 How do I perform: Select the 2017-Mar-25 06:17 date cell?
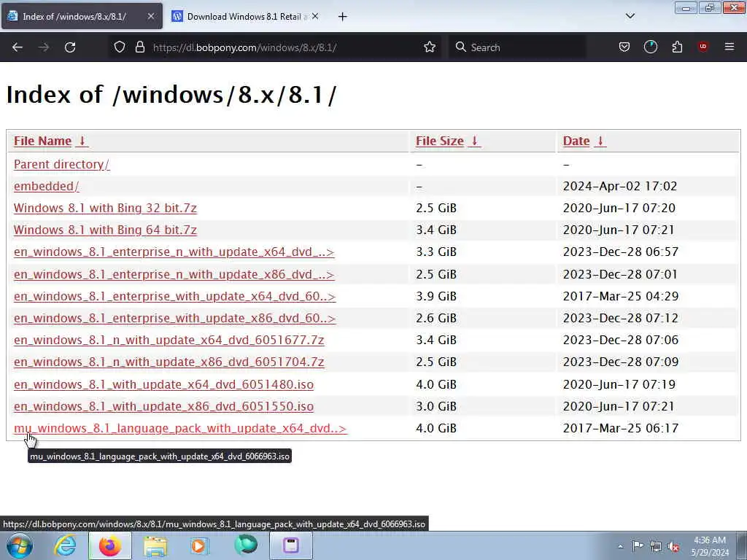(x=620, y=428)
